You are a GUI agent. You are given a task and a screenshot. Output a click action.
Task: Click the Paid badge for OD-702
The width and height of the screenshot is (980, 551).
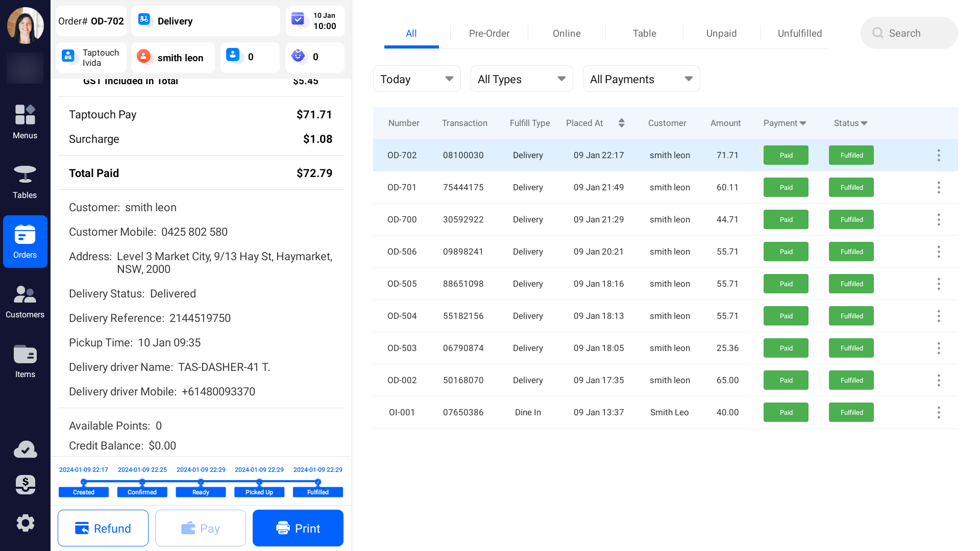[x=786, y=155]
